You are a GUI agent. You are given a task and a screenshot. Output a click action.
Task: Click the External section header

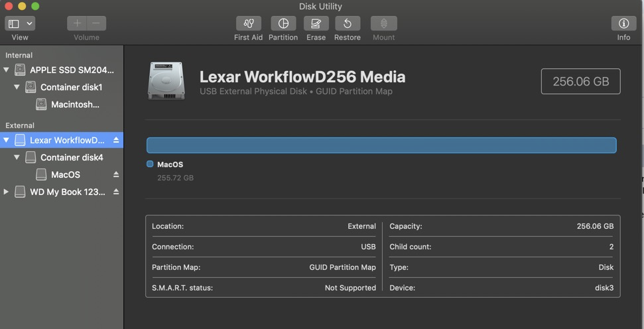click(x=20, y=125)
